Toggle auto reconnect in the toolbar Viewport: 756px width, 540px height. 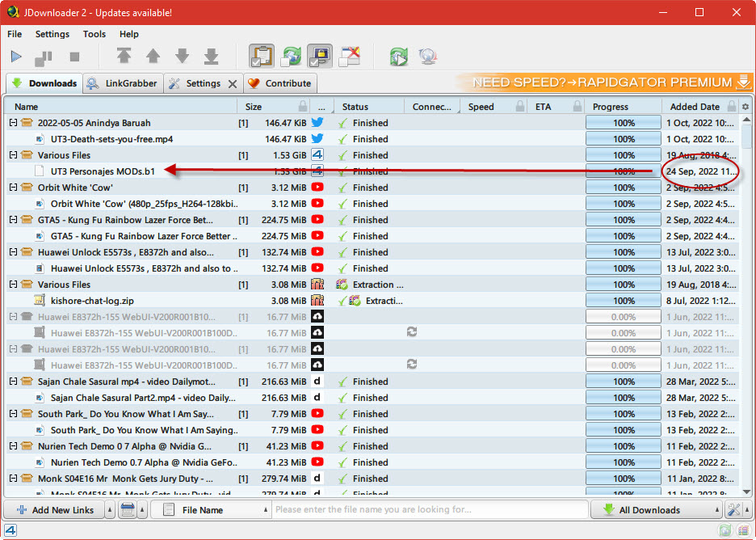click(292, 57)
